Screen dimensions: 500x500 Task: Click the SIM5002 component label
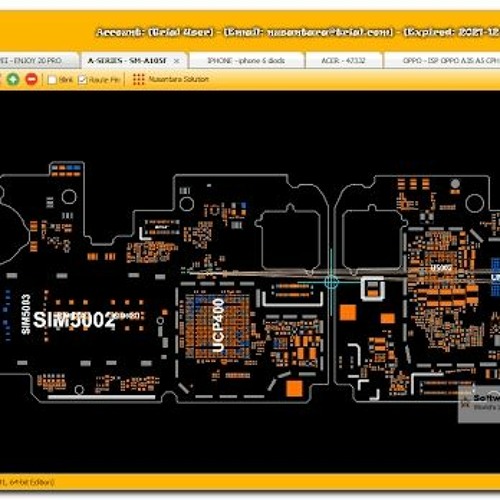74,320
